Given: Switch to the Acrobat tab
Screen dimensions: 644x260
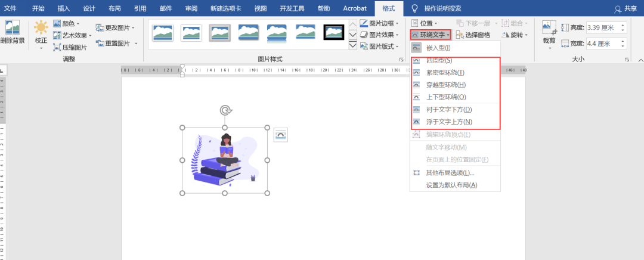Looking at the screenshot, I should [x=355, y=8].
